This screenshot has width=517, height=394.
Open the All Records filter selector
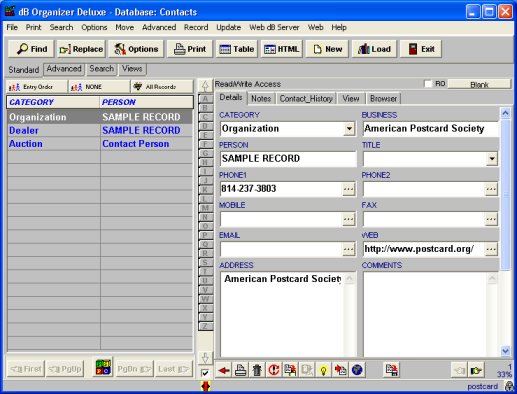[x=162, y=87]
